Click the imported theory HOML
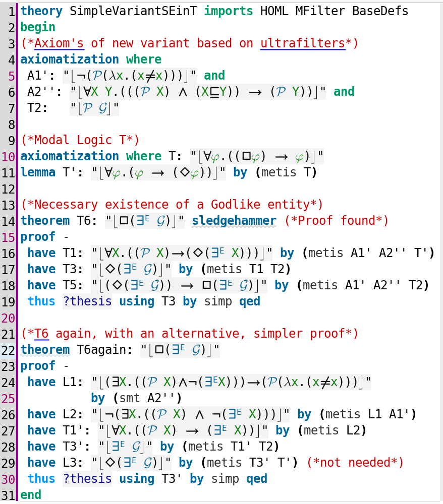Image resolution: width=443 pixels, height=504 pixels. click(x=274, y=11)
